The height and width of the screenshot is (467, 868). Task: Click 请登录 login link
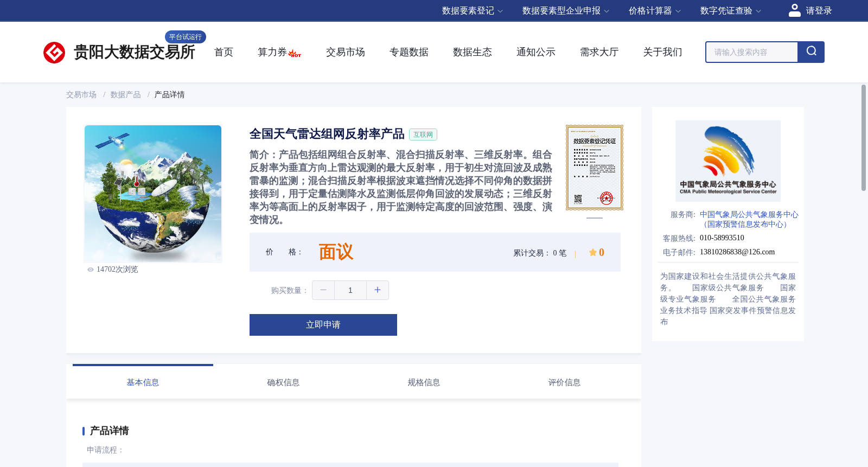pyautogui.click(x=819, y=11)
